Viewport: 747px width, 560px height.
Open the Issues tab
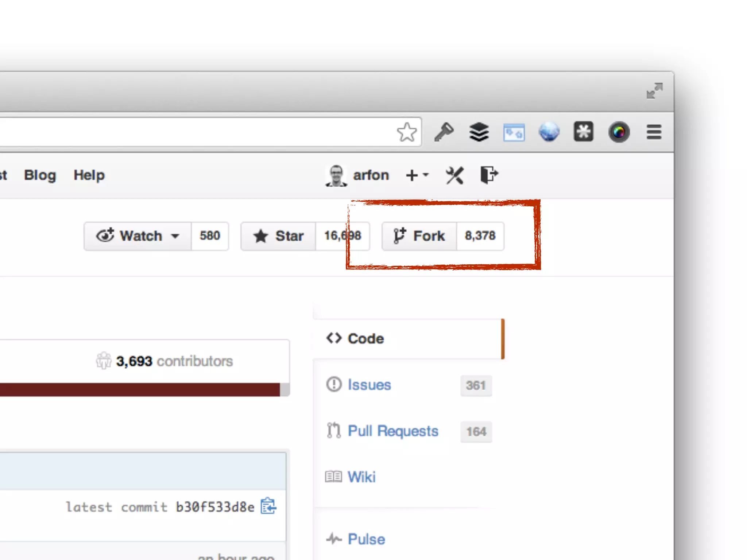(369, 385)
